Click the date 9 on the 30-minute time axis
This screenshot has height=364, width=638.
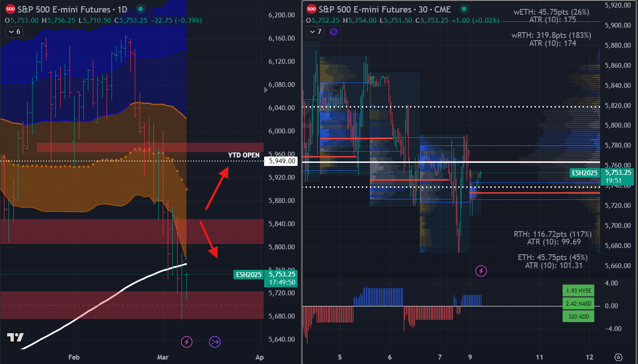click(x=469, y=357)
